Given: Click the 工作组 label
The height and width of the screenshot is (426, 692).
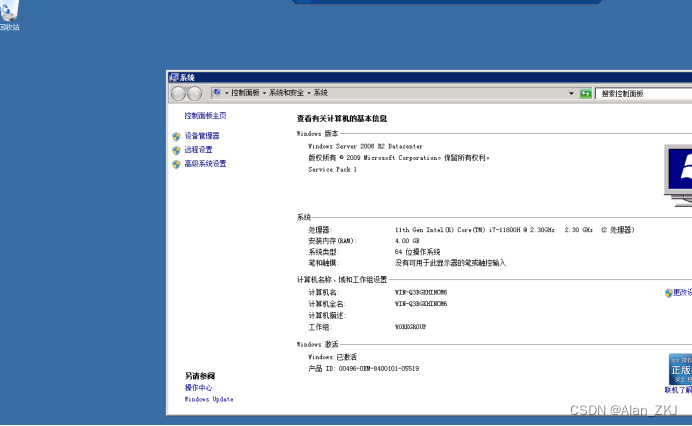Looking at the screenshot, I should click(x=320, y=327).
